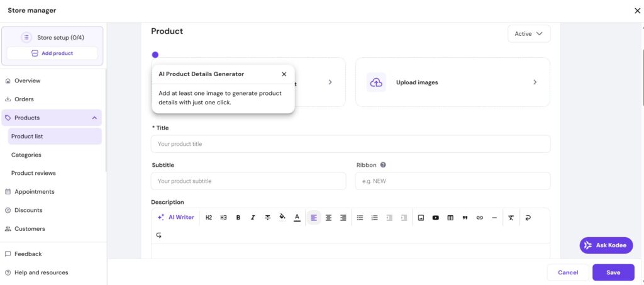This screenshot has height=285, width=644.
Task: Insert a numbered list
Action: pyautogui.click(x=375, y=218)
